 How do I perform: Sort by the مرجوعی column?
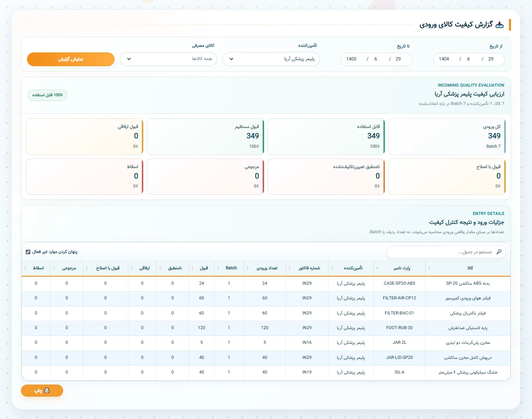tap(67, 268)
